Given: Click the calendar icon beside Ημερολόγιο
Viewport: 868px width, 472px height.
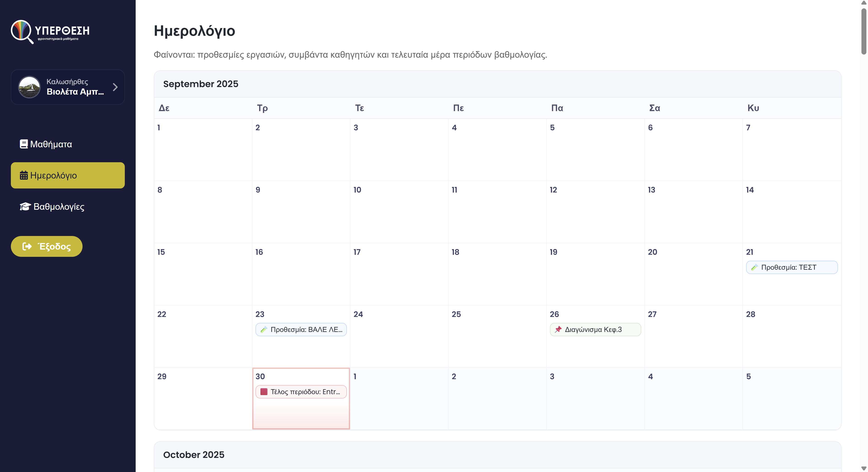Looking at the screenshot, I should 24,175.
